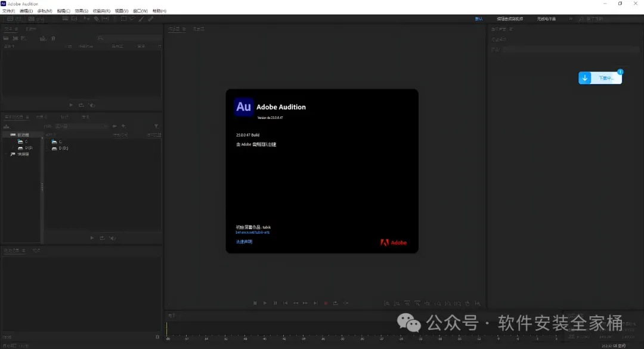Switch to Multitrack editor view

point(36,19)
